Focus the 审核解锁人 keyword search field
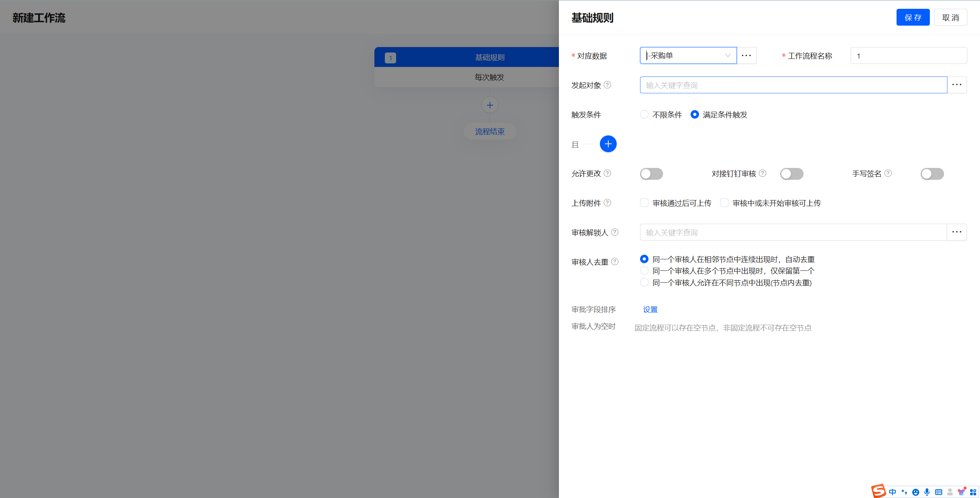This screenshot has height=498, width=980. [x=794, y=232]
